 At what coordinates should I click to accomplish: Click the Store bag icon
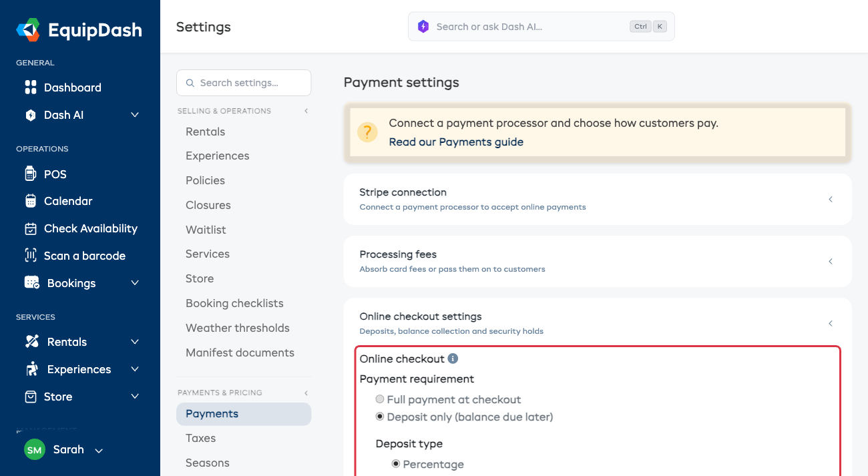(x=30, y=397)
